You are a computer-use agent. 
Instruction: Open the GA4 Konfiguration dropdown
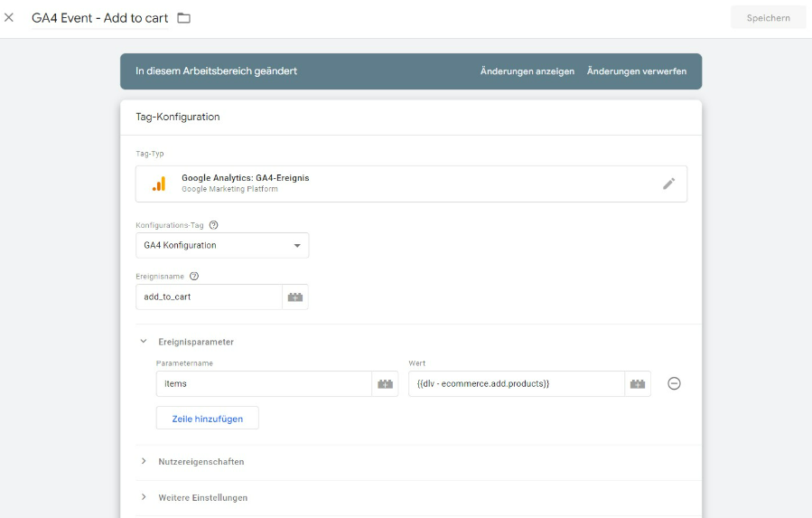point(222,245)
